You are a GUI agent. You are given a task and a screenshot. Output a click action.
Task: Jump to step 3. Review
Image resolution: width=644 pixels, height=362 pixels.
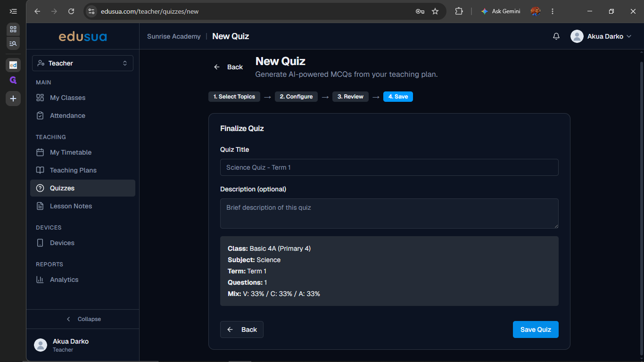[350, 97]
